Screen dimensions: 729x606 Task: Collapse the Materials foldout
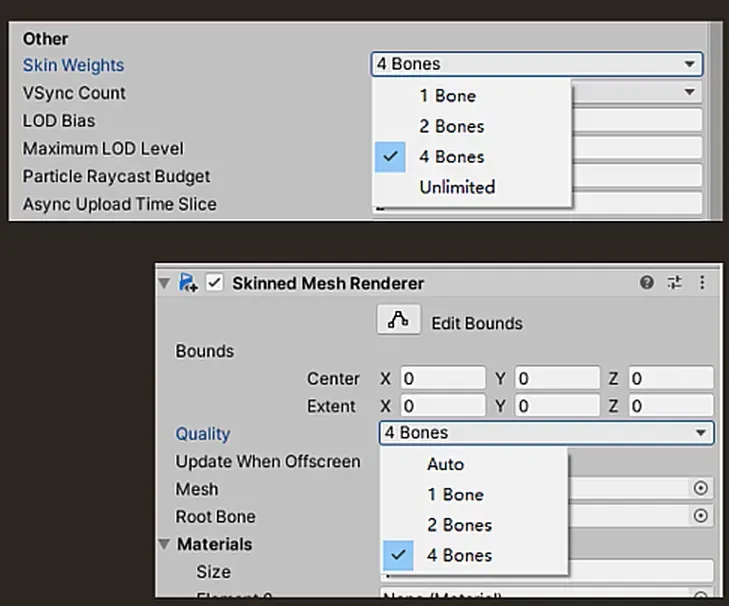(164, 544)
